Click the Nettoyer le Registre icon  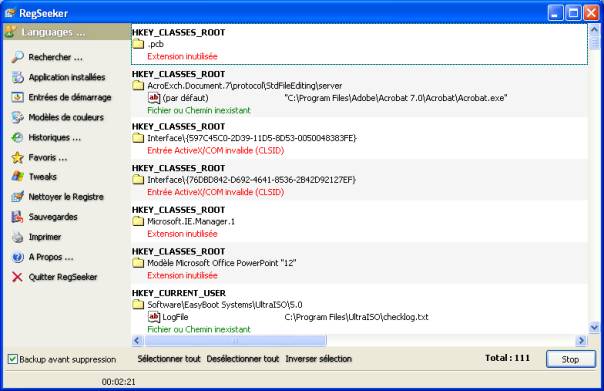pyautogui.click(x=17, y=197)
